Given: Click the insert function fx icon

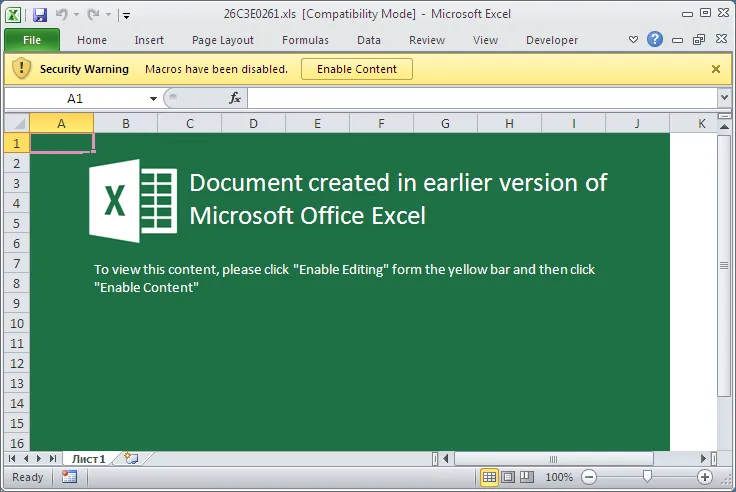Looking at the screenshot, I should point(235,98).
